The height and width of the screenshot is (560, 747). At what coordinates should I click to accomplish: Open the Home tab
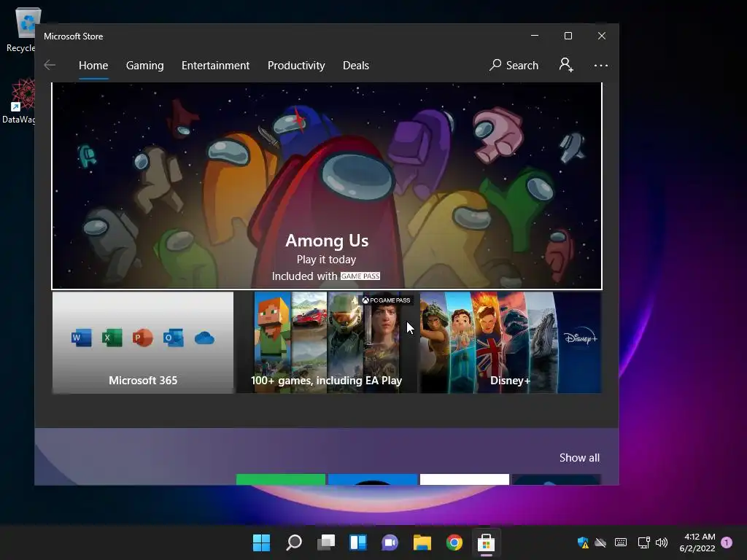[x=93, y=65]
